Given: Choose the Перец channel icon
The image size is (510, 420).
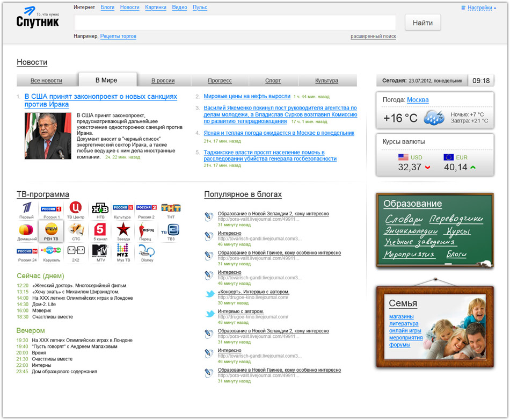Looking at the screenshot, I should (146, 230).
